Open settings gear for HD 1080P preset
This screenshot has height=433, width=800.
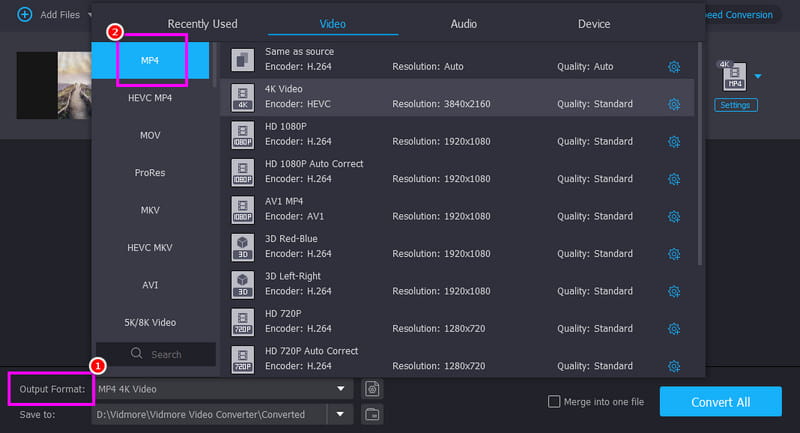pos(673,142)
